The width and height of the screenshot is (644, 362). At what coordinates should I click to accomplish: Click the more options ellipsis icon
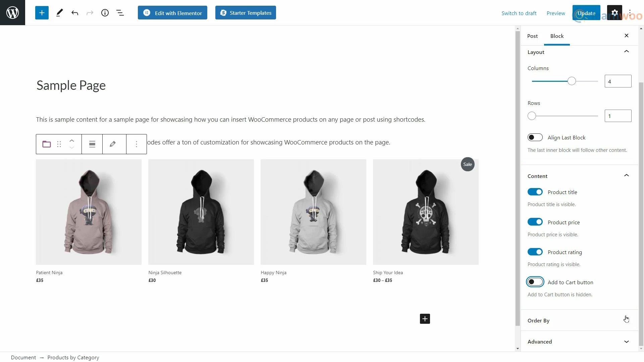coord(136,144)
